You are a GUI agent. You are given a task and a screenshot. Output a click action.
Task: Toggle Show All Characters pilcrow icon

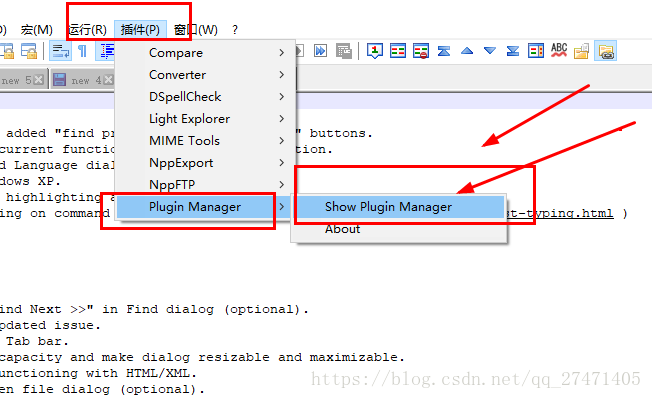tap(83, 51)
